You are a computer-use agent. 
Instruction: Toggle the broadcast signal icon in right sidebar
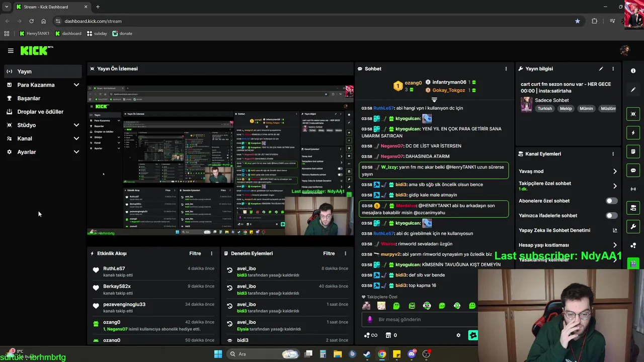tap(633, 189)
